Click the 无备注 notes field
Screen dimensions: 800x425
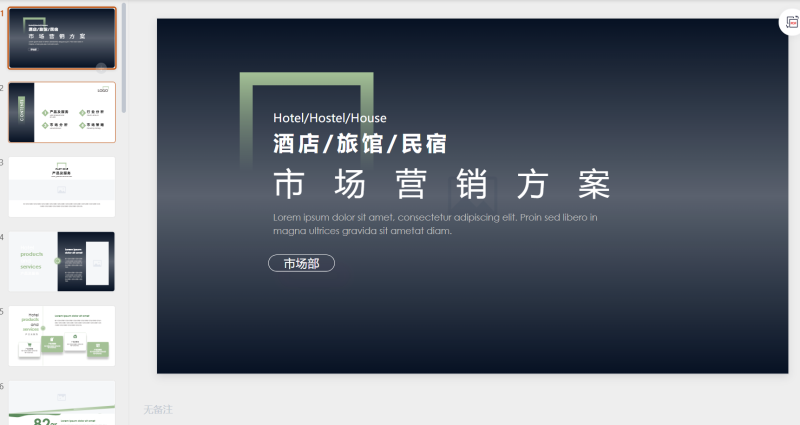click(158, 409)
